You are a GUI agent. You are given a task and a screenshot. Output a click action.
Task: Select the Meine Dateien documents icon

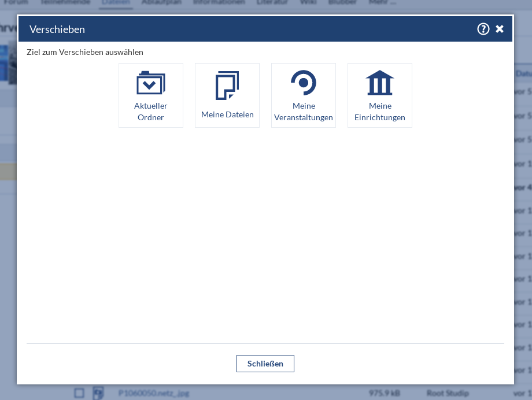[x=227, y=86]
